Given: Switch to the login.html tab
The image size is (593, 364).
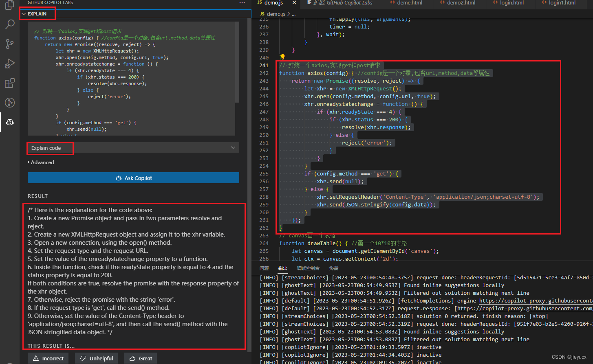Looking at the screenshot, I should pyautogui.click(x=509, y=3).
